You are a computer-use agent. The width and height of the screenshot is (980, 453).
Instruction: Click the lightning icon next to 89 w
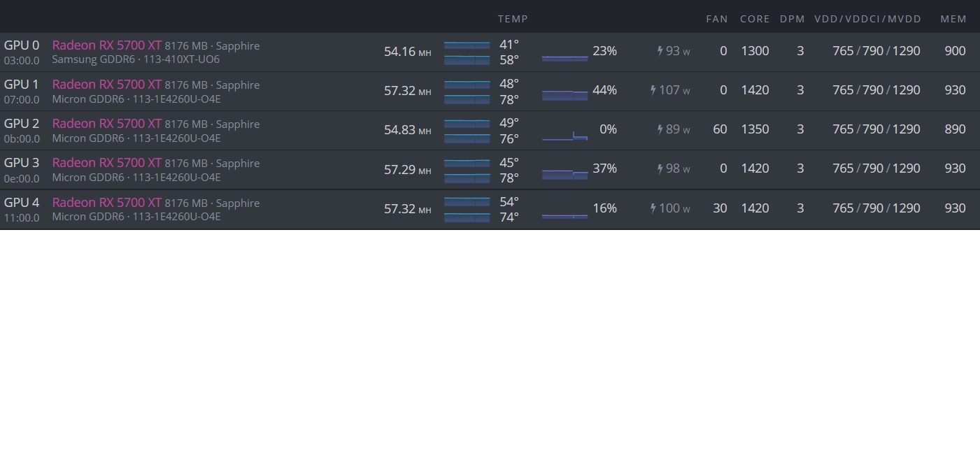point(660,129)
